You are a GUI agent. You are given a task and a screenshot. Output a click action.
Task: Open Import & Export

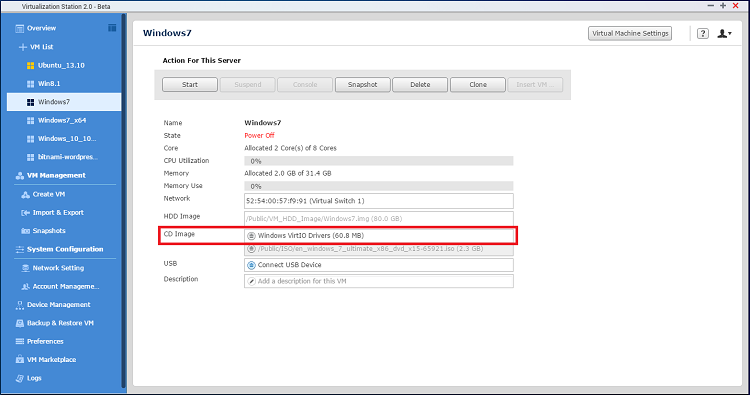(x=58, y=212)
